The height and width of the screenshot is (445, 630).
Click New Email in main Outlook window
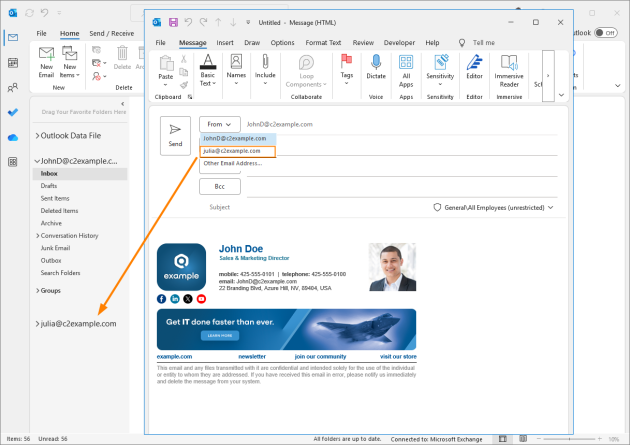coord(46,62)
